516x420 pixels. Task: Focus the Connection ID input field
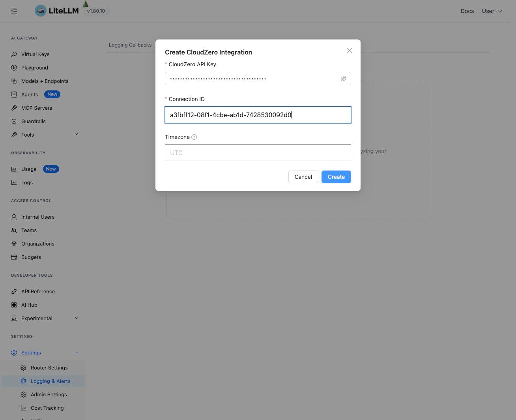point(258,115)
